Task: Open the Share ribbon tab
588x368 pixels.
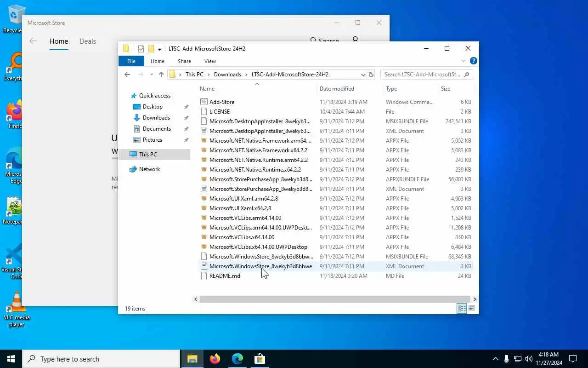Action: coord(184,61)
